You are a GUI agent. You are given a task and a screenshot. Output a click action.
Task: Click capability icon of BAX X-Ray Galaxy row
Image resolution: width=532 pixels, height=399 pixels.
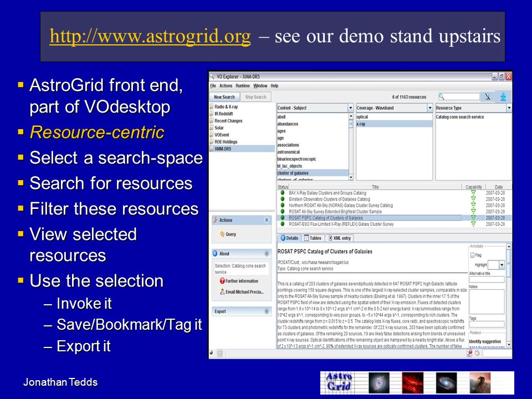coord(473,193)
